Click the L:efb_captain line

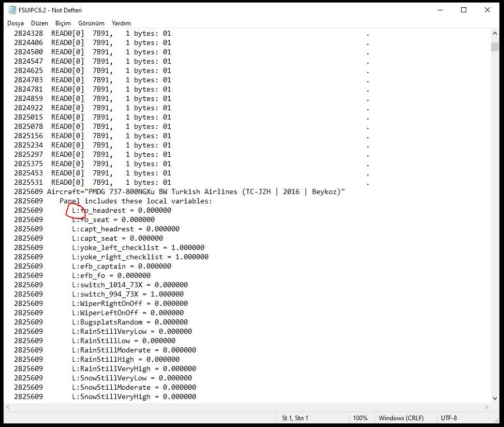pos(93,266)
